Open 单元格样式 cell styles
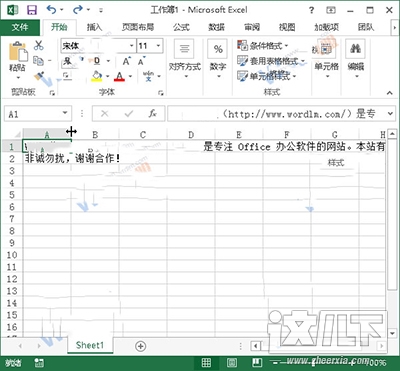The height and width of the screenshot is (371, 400). [267, 76]
